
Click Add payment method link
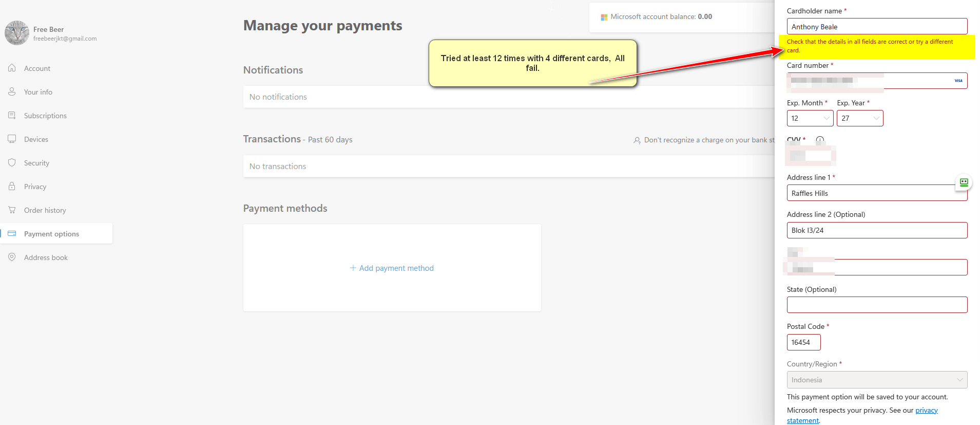pos(392,268)
